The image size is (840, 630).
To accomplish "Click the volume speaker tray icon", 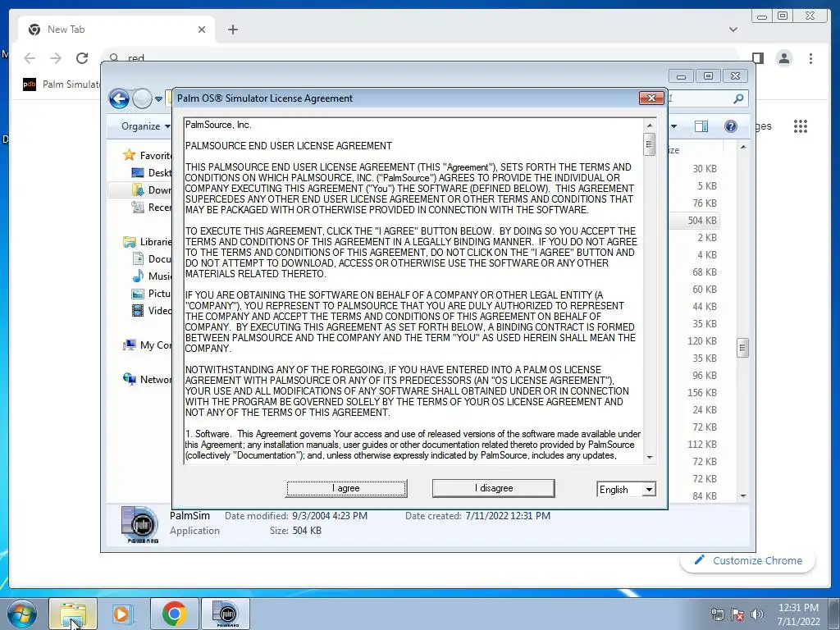I will pyautogui.click(x=756, y=614).
